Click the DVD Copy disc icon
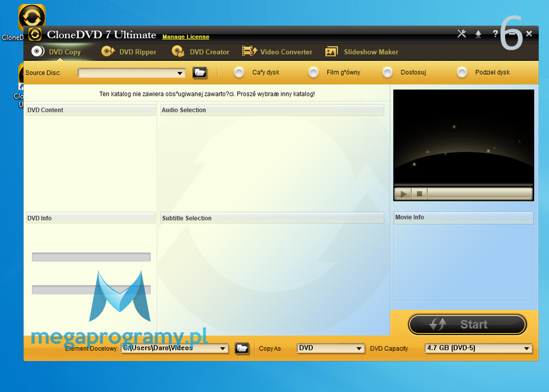Image resolution: width=549 pixels, height=392 pixels. pos(38,51)
